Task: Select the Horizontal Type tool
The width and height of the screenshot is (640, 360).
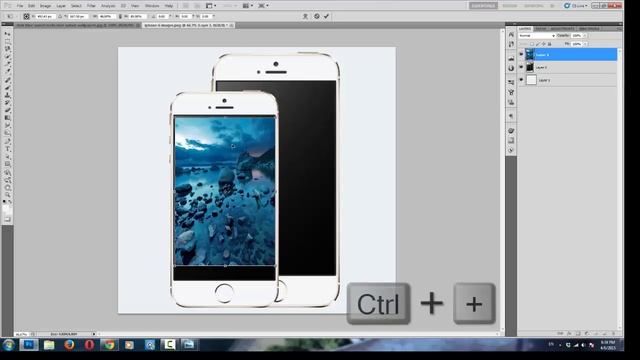Action: pyautogui.click(x=7, y=148)
